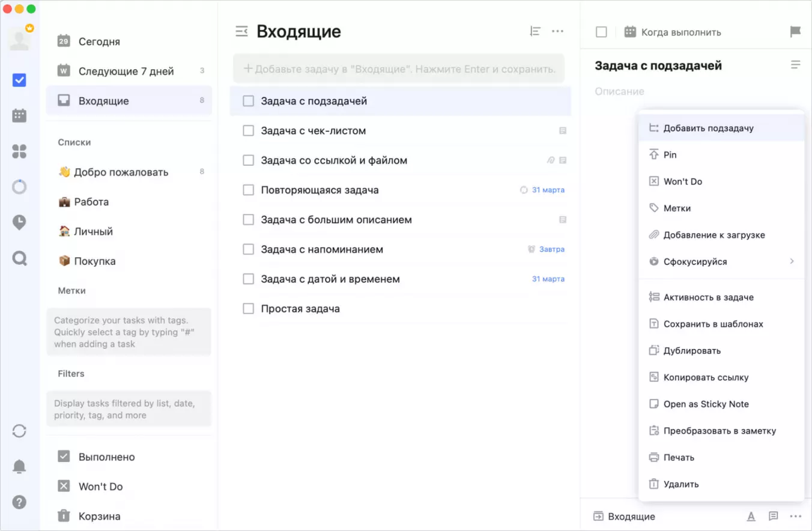
Task: Open the user avatar profile
Action: pyautogui.click(x=20, y=38)
